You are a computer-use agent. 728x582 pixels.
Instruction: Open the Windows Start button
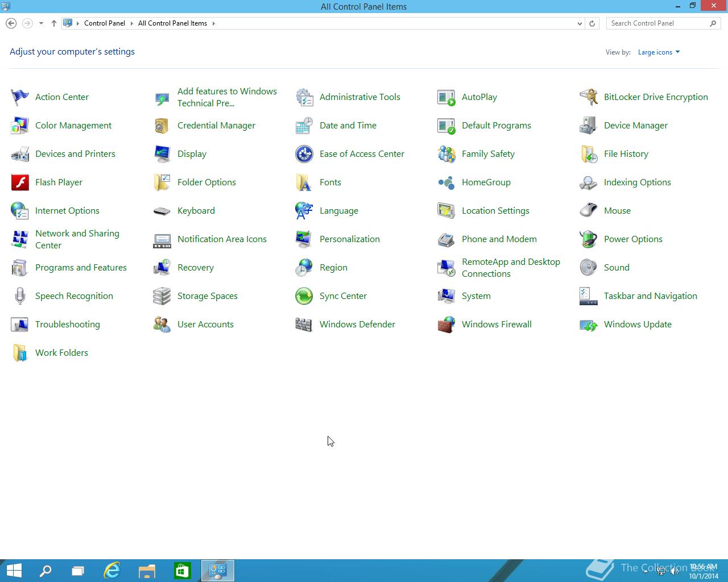[x=14, y=571]
